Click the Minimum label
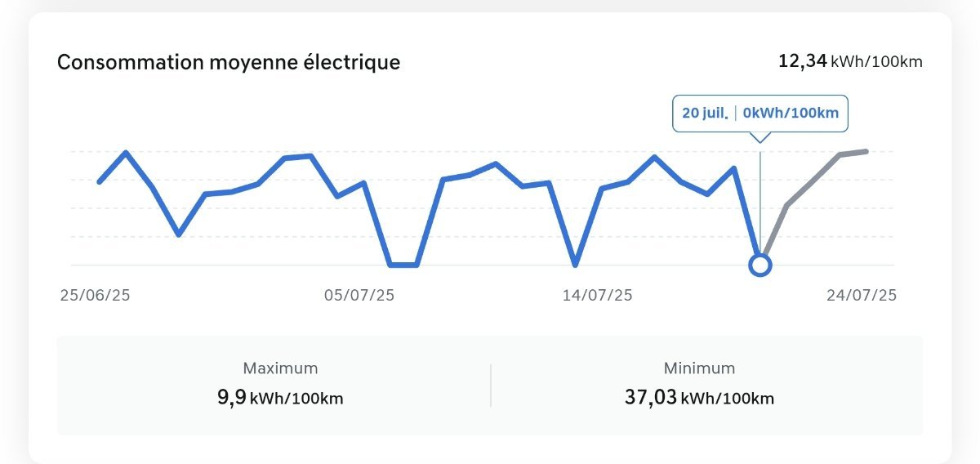 (x=699, y=368)
